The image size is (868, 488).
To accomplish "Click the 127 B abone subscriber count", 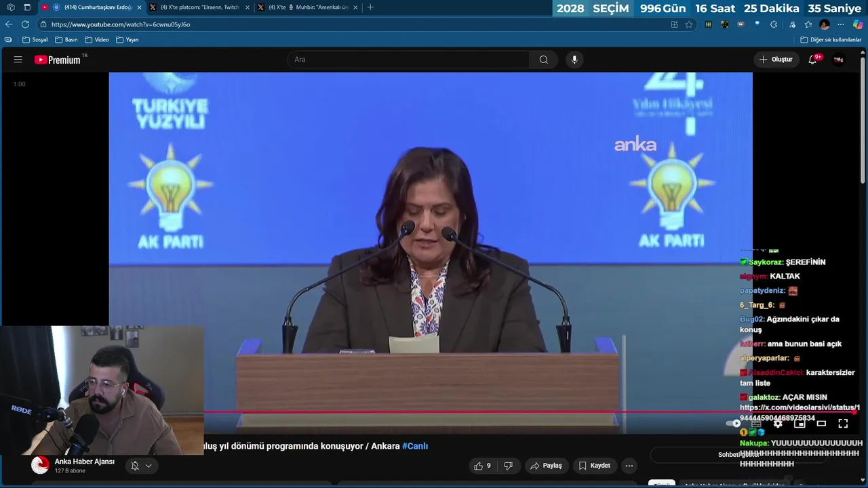I will coord(70,471).
